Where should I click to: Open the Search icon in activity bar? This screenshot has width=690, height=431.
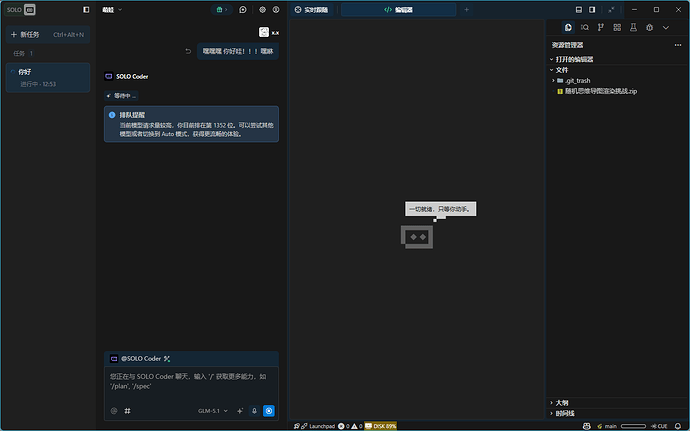pyautogui.click(x=584, y=27)
